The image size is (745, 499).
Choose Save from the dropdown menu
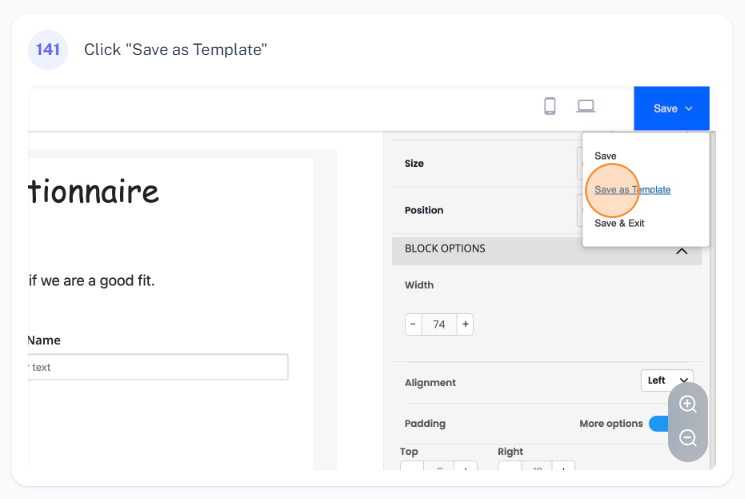click(x=605, y=156)
